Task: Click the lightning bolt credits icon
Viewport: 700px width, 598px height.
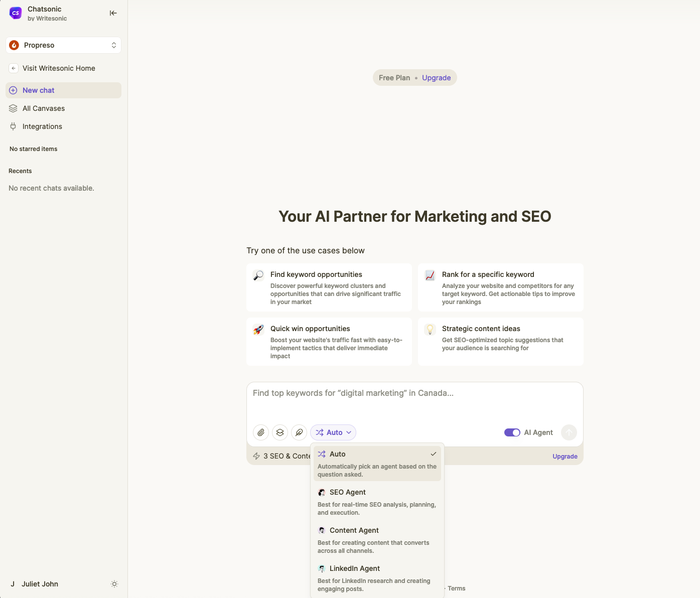Action: tap(256, 456)
